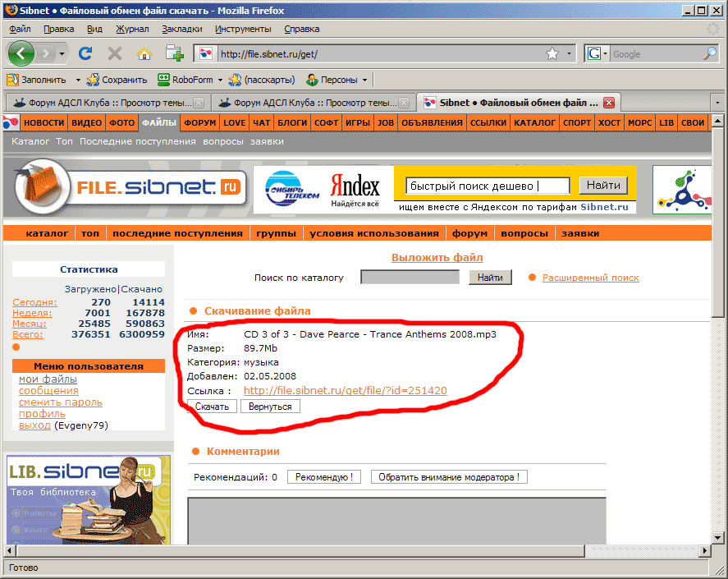Switch to the first Форум АДСЛ Клуба tab
Viewport: 728px width, 579px height.
click(107, 103)
